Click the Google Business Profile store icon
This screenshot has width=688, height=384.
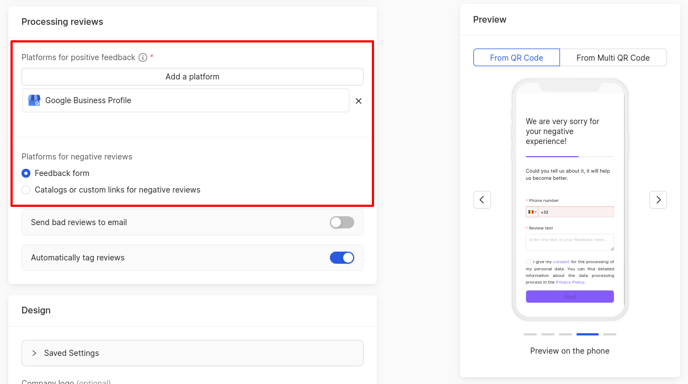coord(34,100)
